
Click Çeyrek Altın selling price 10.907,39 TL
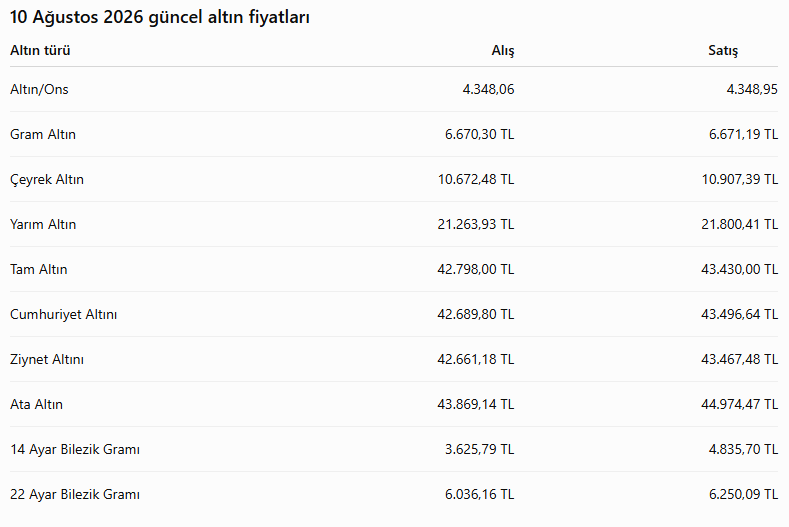click(x=740, y=180)
